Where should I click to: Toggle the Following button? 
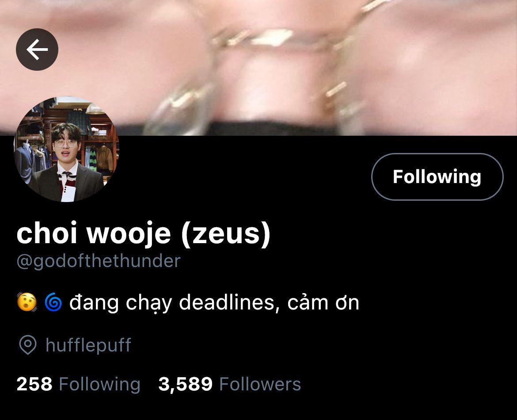(x=437, y=176)
